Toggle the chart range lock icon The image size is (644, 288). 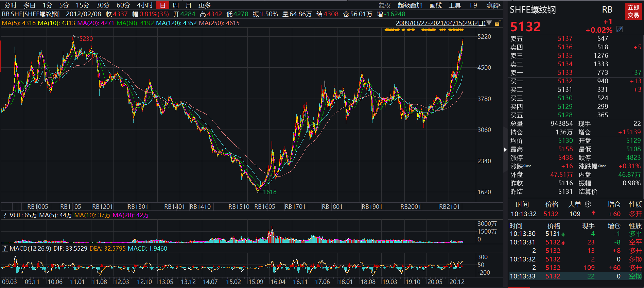point(498,23)
